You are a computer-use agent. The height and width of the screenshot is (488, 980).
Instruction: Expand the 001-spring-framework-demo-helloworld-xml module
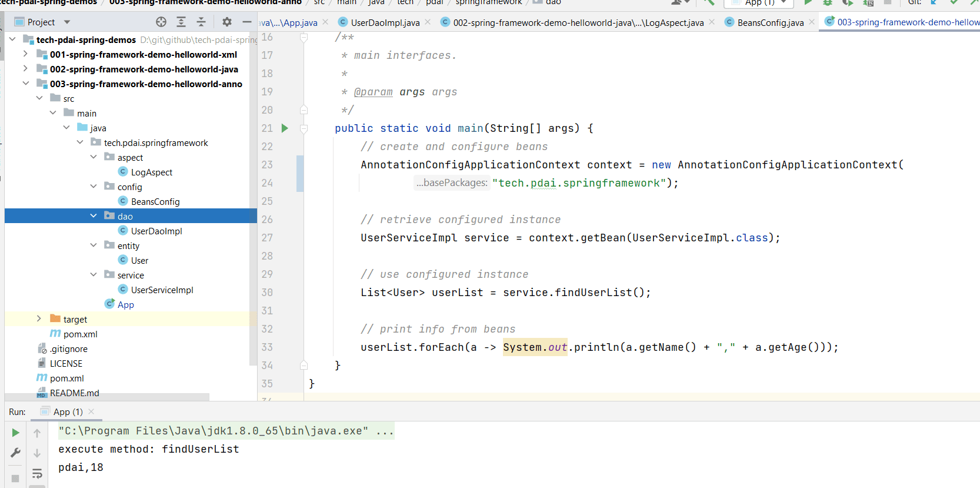(x=25, y=54)
